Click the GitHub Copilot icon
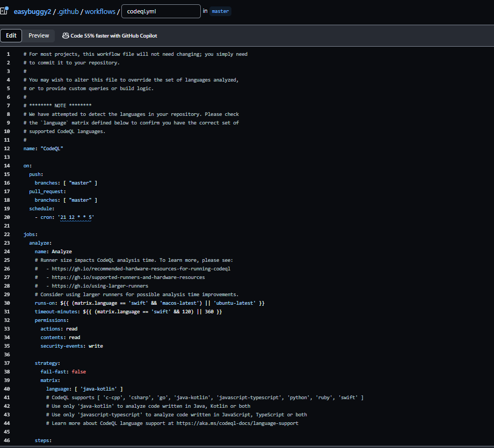 [66, 36]
